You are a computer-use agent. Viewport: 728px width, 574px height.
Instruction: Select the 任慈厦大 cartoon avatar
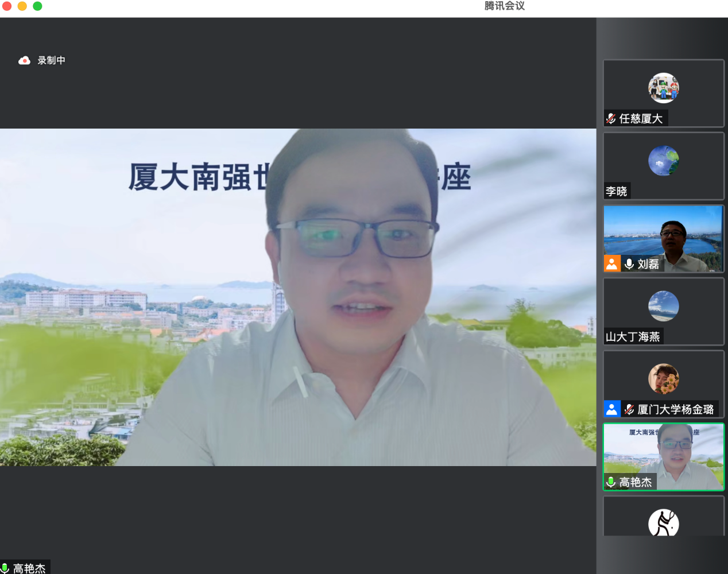663,88
